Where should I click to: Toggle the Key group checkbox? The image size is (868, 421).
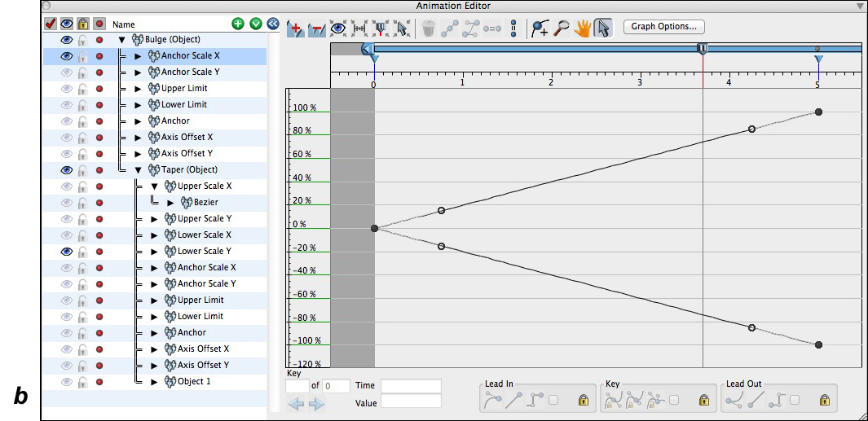point(674,400)
